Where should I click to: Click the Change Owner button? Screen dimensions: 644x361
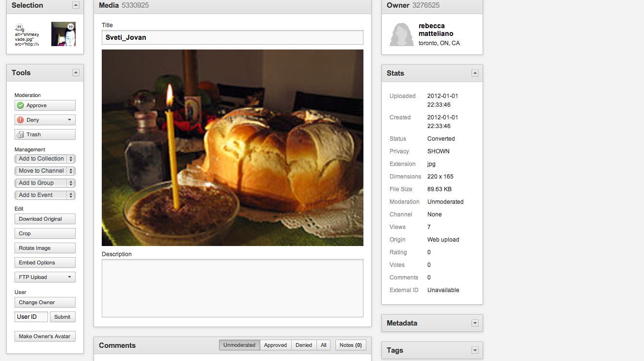click(45, 302)
